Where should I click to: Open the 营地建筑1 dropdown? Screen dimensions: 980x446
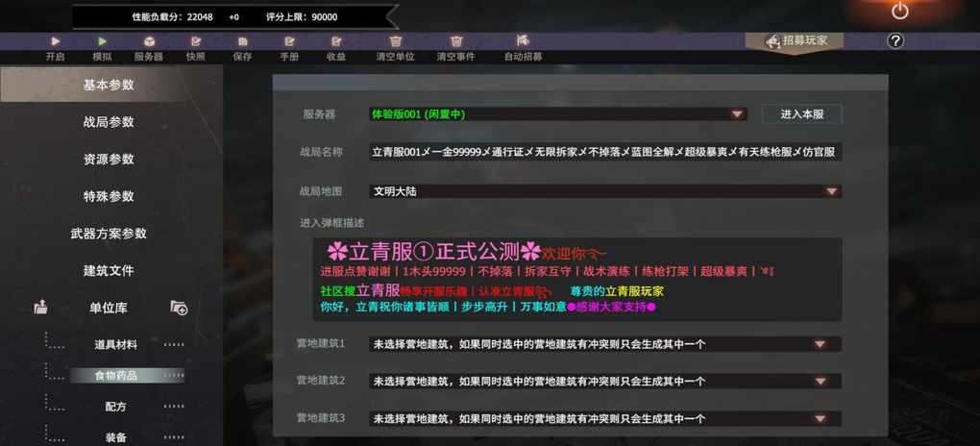(605, 344)
